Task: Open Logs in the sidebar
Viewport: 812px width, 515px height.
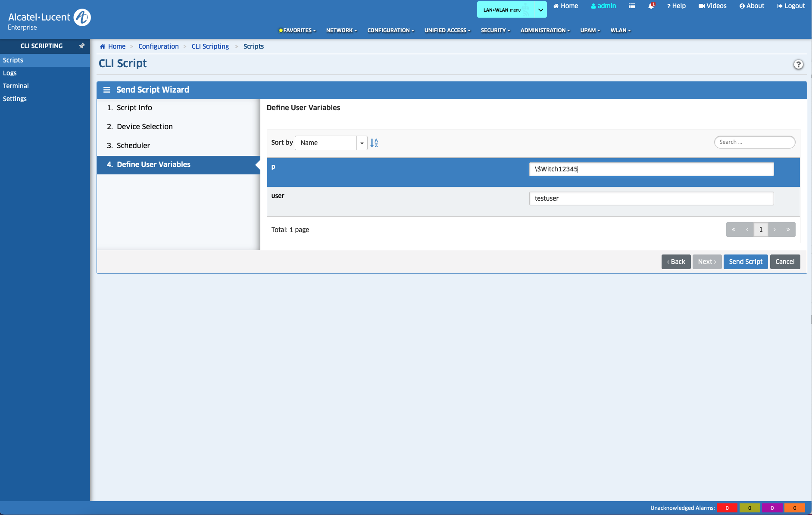Action: click(x=10, y=73)
